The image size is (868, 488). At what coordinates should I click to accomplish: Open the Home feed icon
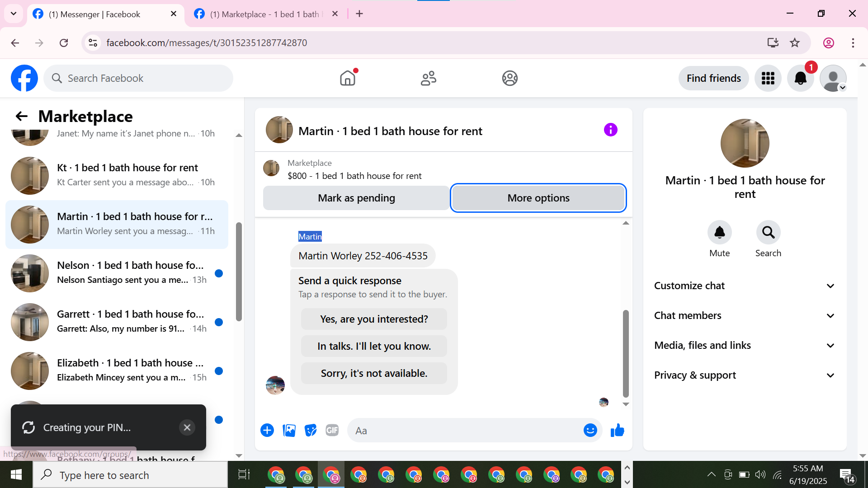tap(348, 78)
